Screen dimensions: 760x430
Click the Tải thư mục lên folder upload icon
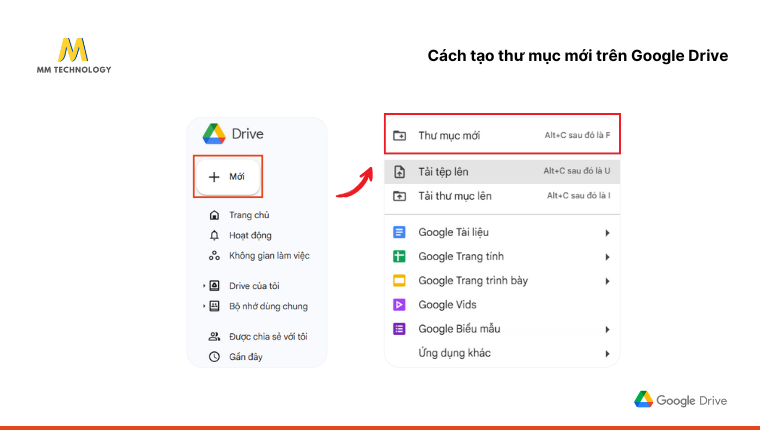[399, 196]
